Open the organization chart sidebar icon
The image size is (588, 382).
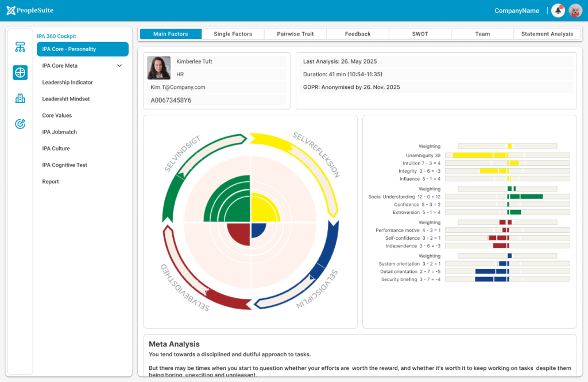[20, 47]
